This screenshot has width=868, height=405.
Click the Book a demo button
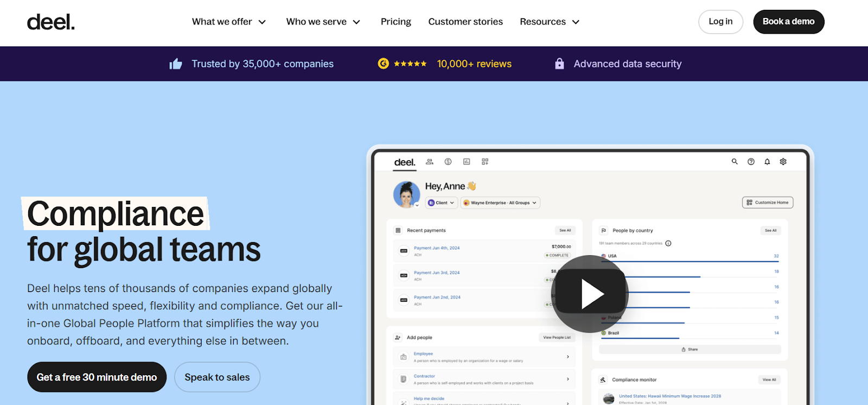(x=789, y=22)
